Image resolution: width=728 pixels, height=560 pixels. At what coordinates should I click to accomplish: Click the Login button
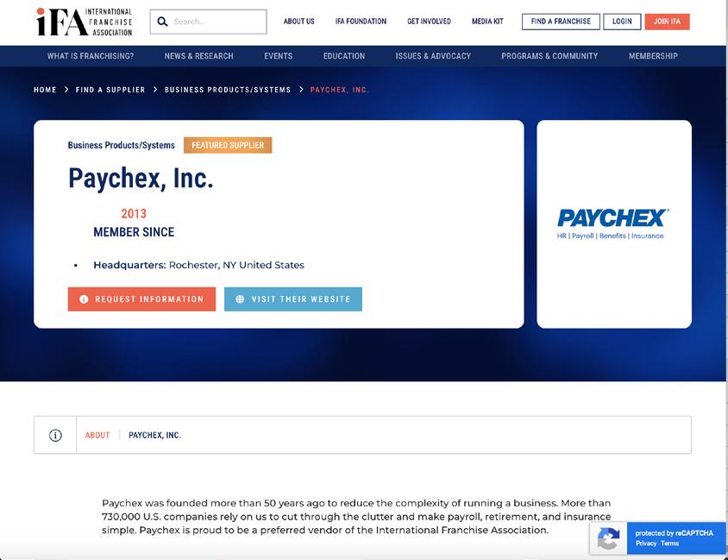[x=622, y=22]
